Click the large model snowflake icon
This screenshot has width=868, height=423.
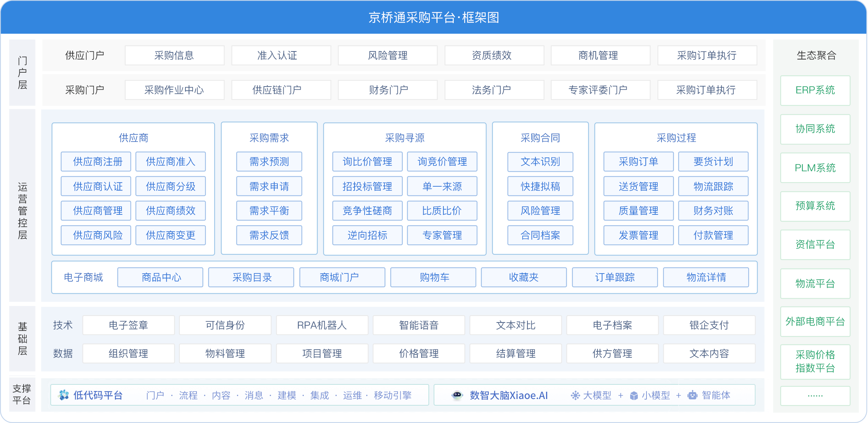pos(575,396)
